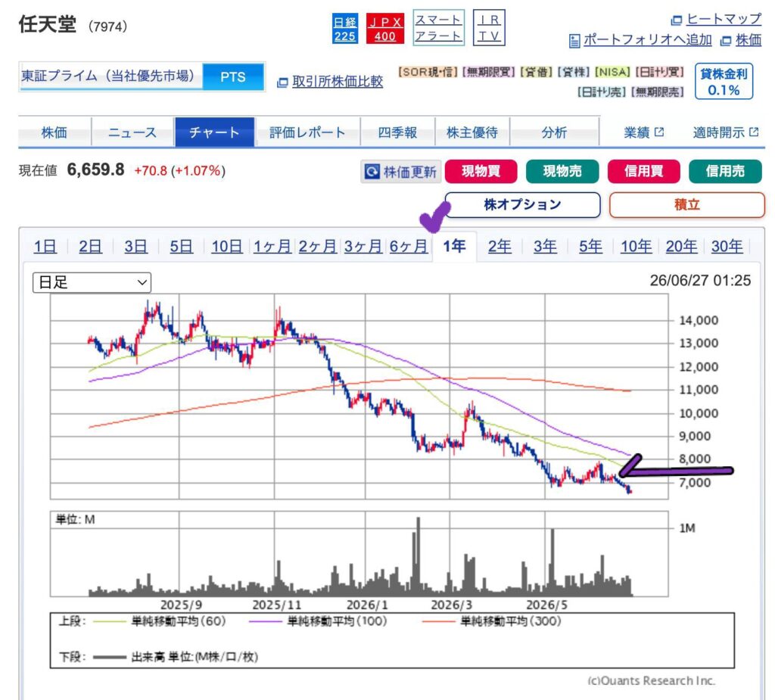The image size is (775, 700).
Task: Click the 単純移動平均(100) legend entry
Action: pos(318,621)
